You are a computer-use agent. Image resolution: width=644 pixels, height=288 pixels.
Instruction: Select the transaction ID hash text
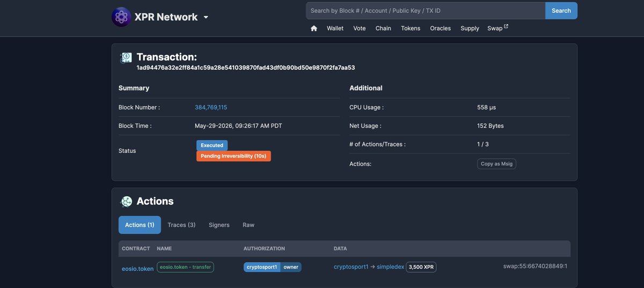246,68
